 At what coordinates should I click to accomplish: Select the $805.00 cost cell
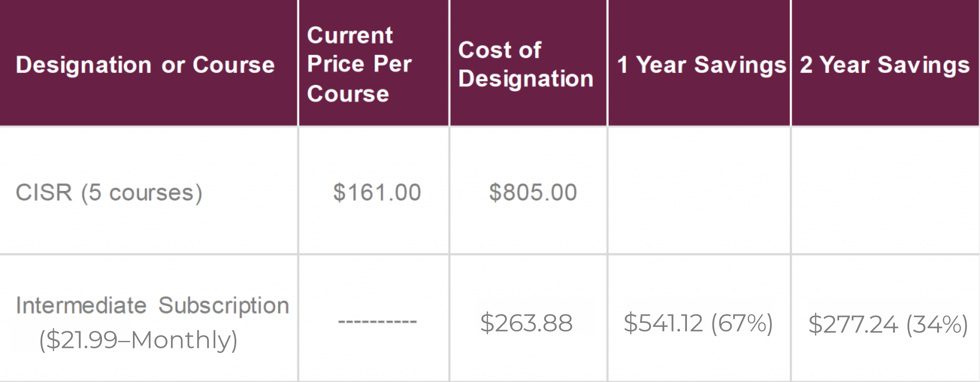pyautogui.click(x=533, y=192)
